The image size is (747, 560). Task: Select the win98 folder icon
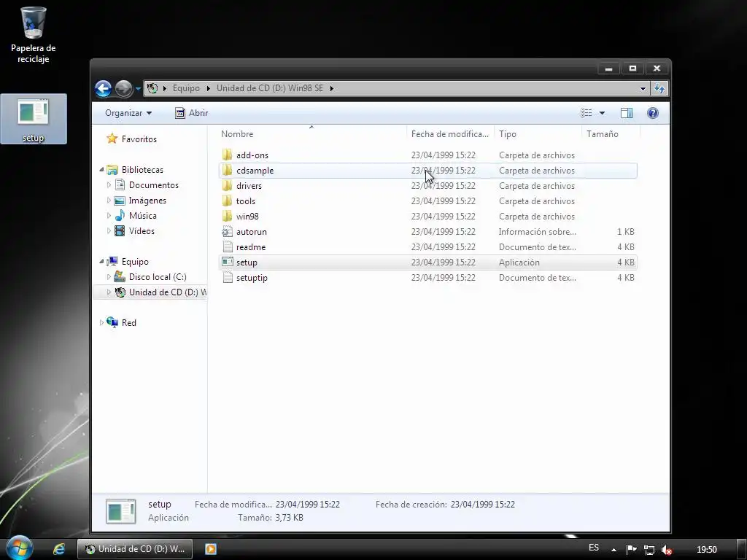tap(228, 216)
